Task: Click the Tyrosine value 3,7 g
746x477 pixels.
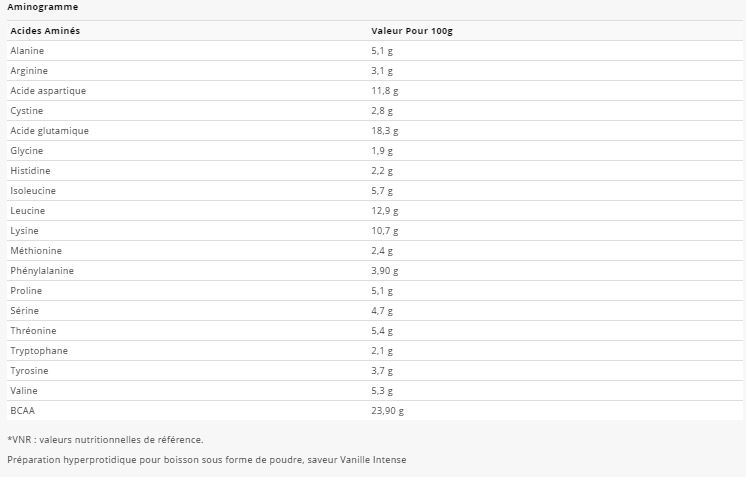Action: (x=382, y=371)
